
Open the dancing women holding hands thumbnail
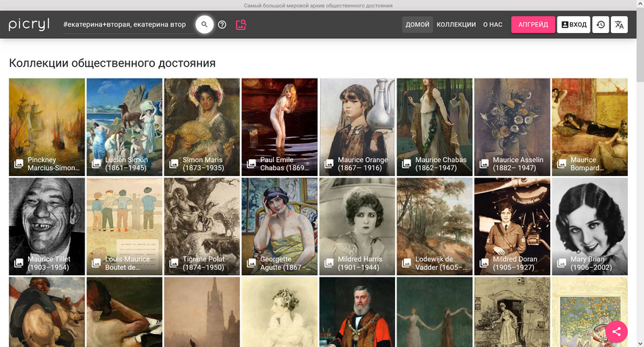click(x=435, y=312)
